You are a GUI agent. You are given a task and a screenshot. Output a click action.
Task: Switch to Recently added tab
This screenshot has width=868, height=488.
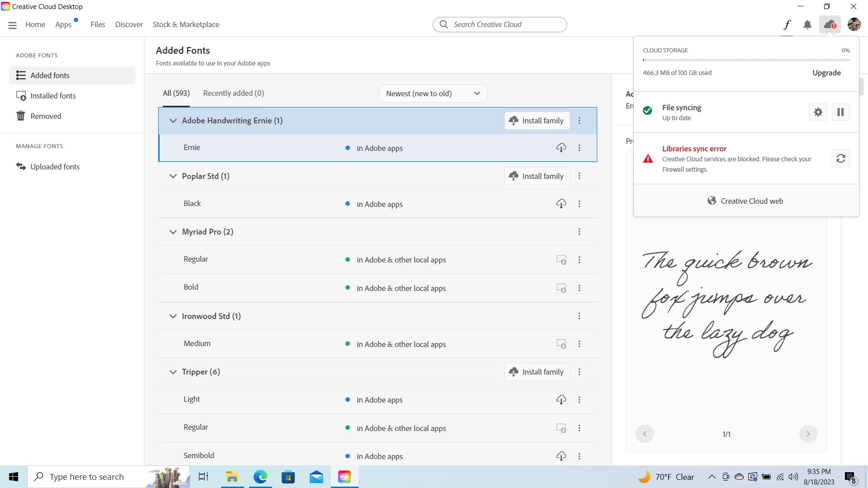pos(233,93)
